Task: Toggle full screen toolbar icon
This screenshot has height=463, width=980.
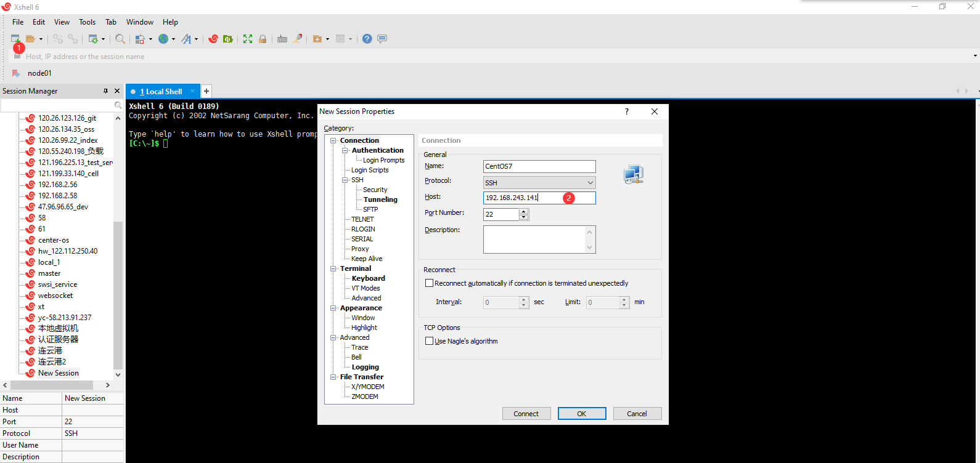Action: click(x=248, y=39)
